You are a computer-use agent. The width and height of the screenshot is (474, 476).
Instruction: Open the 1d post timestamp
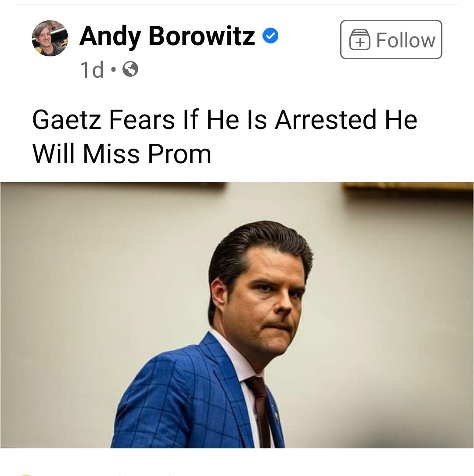pyautogui.click(x=91, y=70)
